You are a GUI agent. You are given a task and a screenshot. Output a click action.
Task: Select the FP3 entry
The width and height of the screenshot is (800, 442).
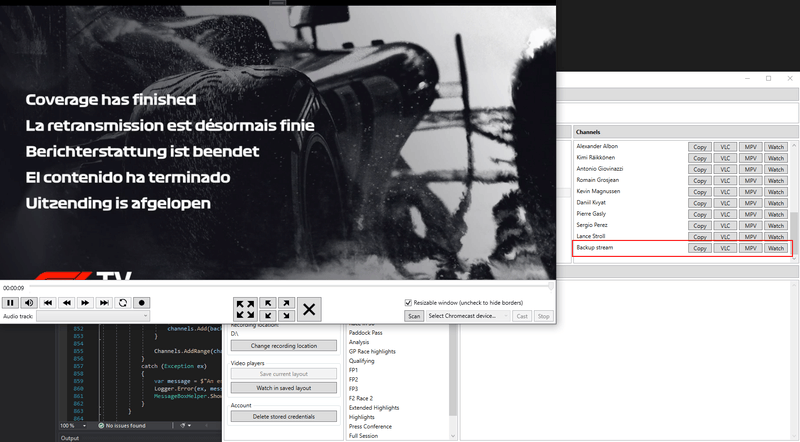[353, 389]
